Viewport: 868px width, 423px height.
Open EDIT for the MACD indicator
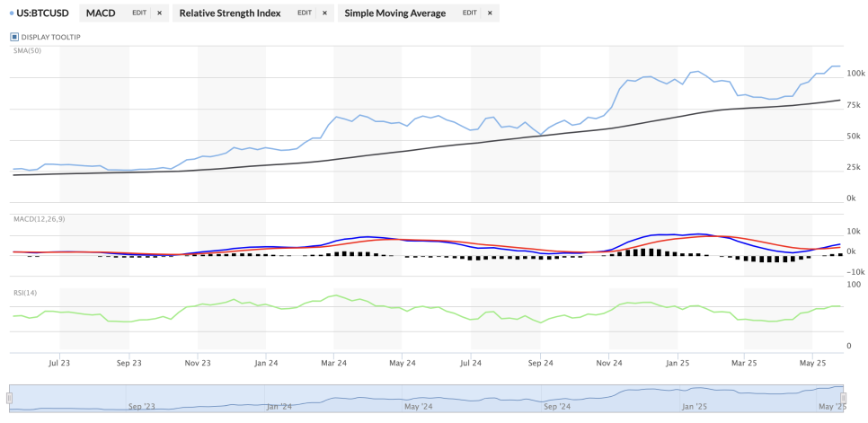pos(139,13)
